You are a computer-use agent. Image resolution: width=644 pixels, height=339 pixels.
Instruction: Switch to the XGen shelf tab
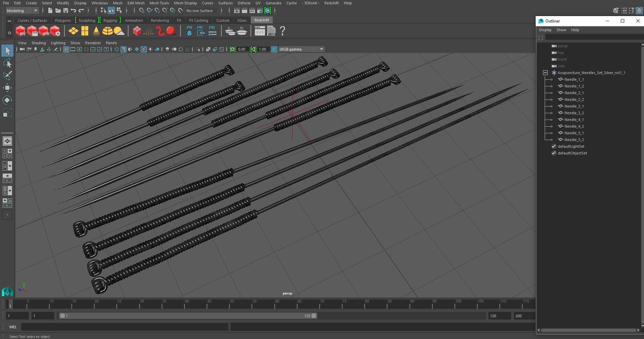(x=242, y=20)
